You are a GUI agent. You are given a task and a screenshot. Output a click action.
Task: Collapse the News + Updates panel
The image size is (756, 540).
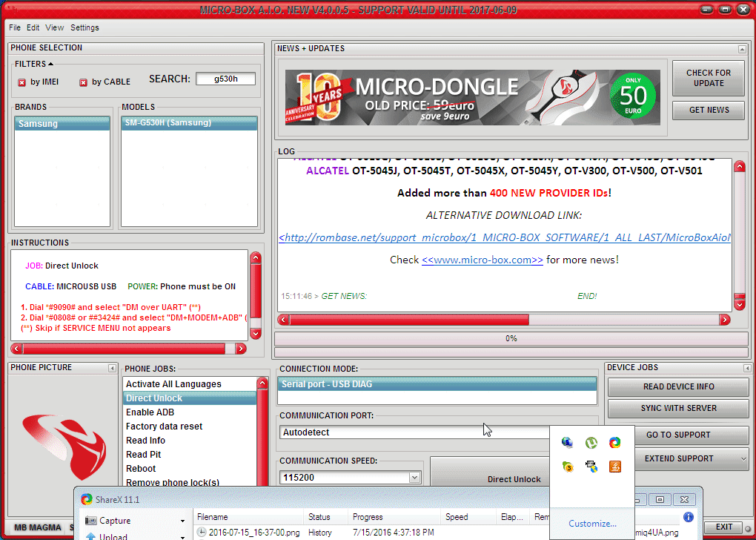point(742,49)
